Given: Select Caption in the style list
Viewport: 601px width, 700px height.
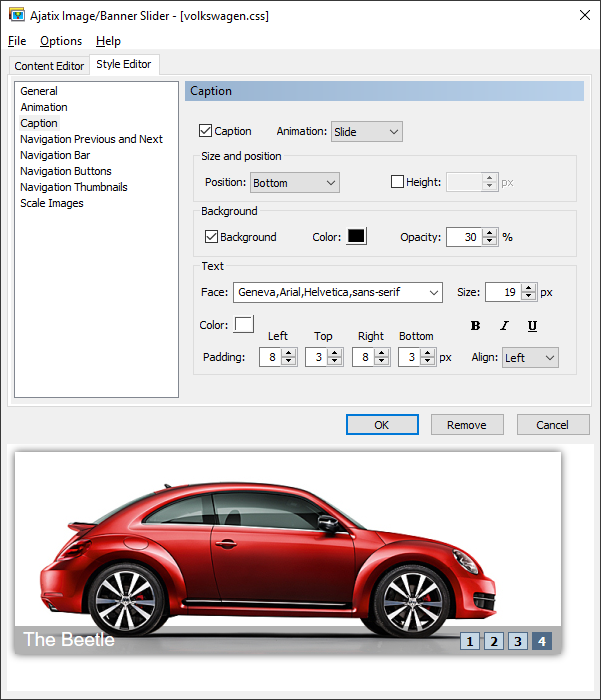Looking at the screenshot, I should tap(39, 123).
